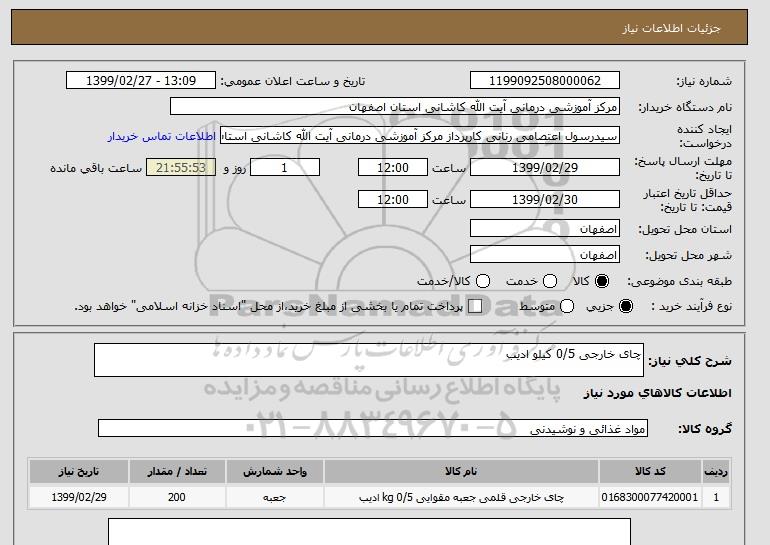The image size is (770, 545).
Task: Click the شرح کلی نیاز text area
Action: (369, 360)
